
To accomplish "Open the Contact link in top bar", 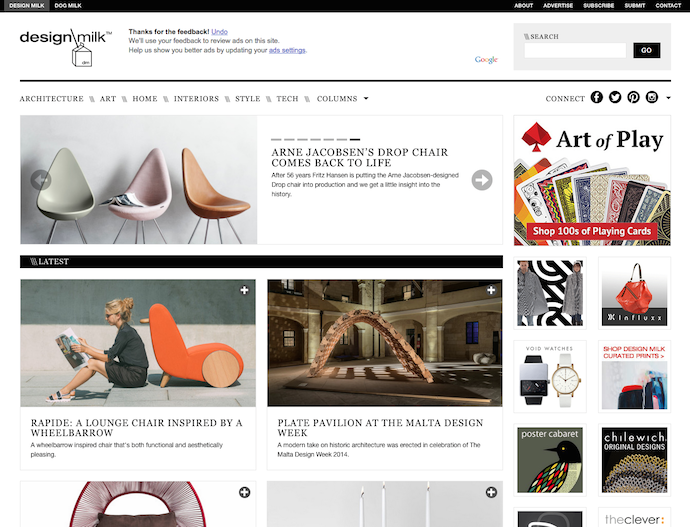I will point(668,5).
